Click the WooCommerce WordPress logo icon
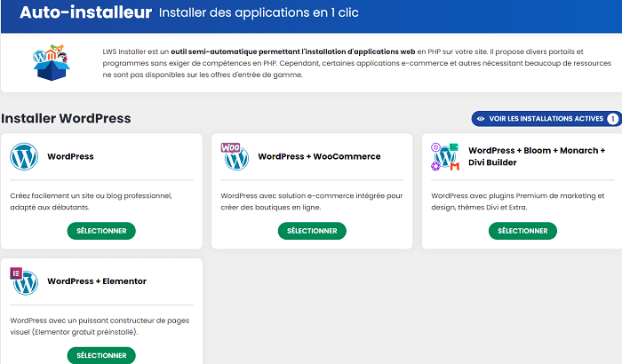 click(235, 156)
